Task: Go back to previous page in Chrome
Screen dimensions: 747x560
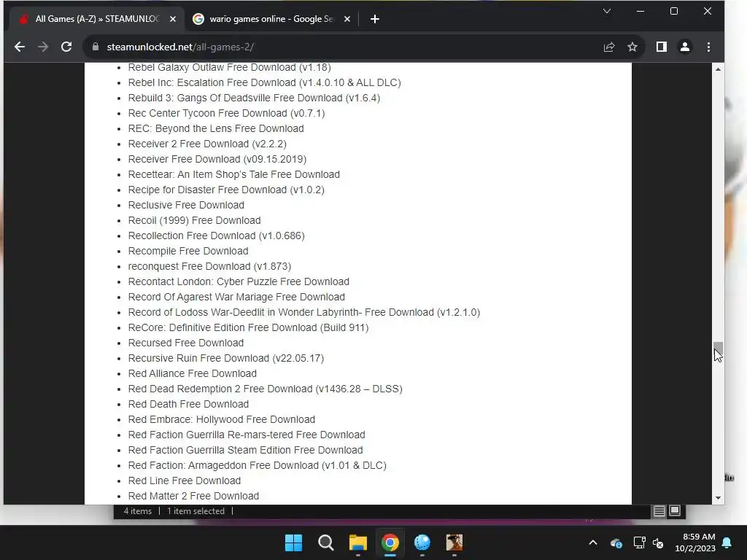Action: tap(20, 47)
